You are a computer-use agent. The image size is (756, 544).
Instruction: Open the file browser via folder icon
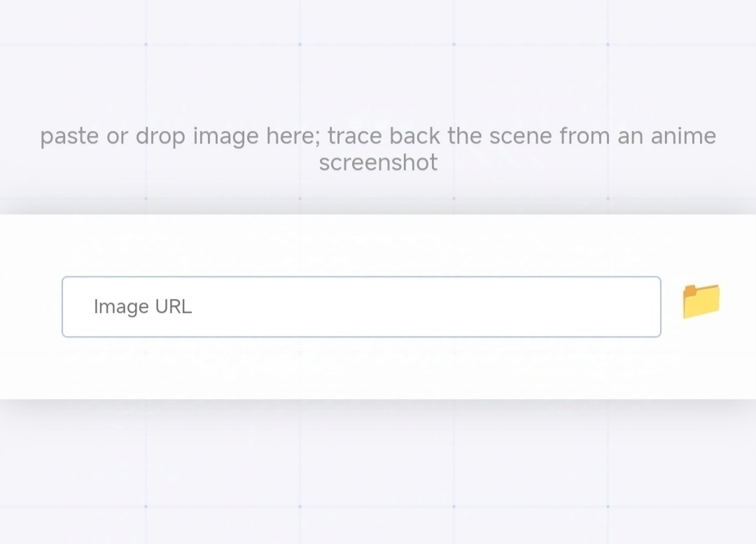(701, 301)
